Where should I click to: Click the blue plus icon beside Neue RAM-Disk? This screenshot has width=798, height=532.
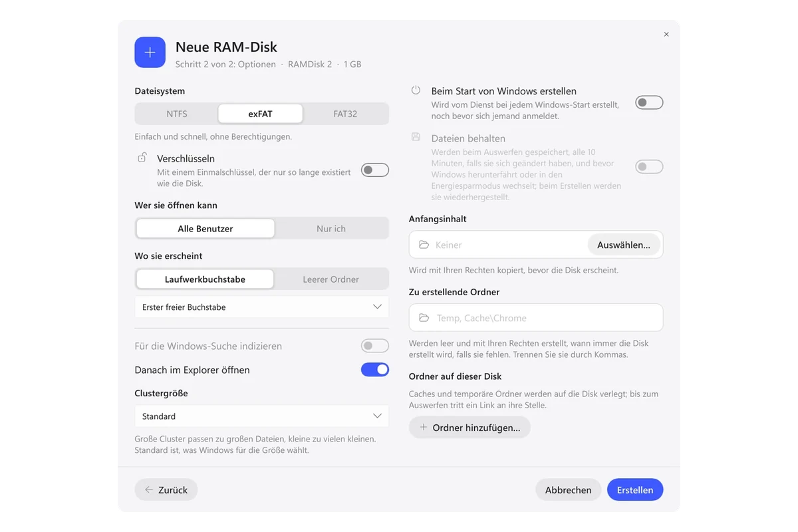[x=150, y=52]
